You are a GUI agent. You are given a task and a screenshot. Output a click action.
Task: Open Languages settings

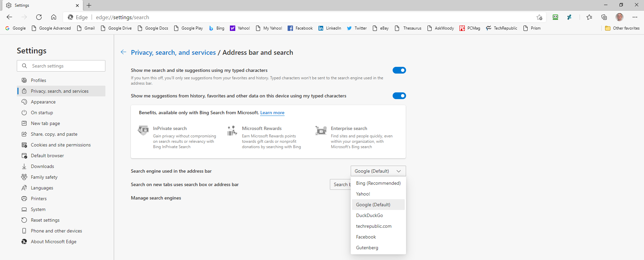point(61,188)
